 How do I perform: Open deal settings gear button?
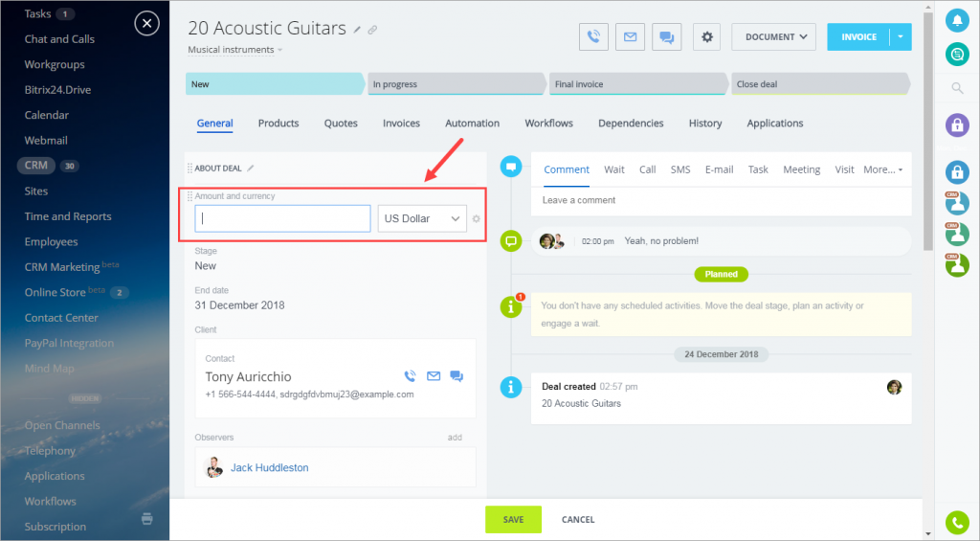(707, 37)
